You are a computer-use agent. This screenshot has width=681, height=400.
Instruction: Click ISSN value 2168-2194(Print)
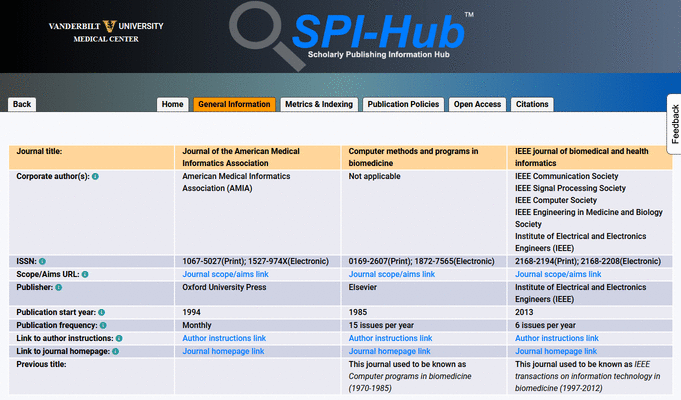coord(545,261)
